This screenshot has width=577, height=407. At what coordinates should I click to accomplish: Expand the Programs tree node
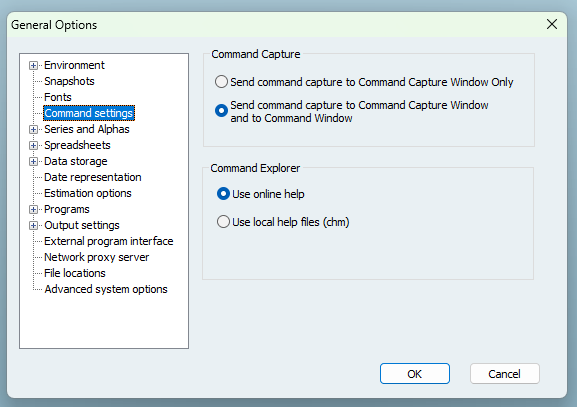(33, 209)
